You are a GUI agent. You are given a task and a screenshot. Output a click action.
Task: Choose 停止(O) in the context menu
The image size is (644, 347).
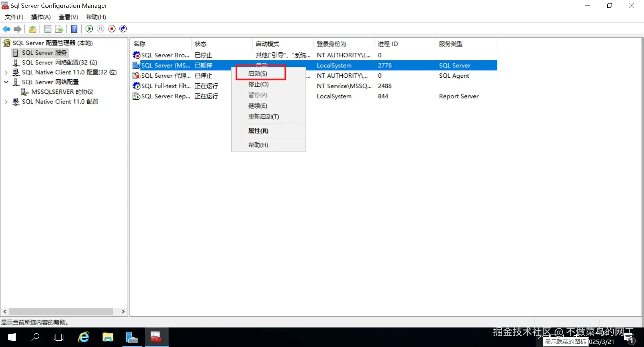click(x=259, y=84)
